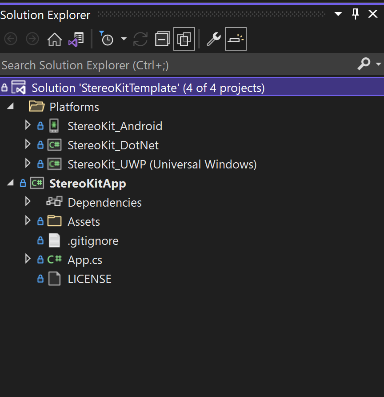Viewport: 384px width, 397px height.
Task: Click the Assets folder icon
Action: [54, 221]
